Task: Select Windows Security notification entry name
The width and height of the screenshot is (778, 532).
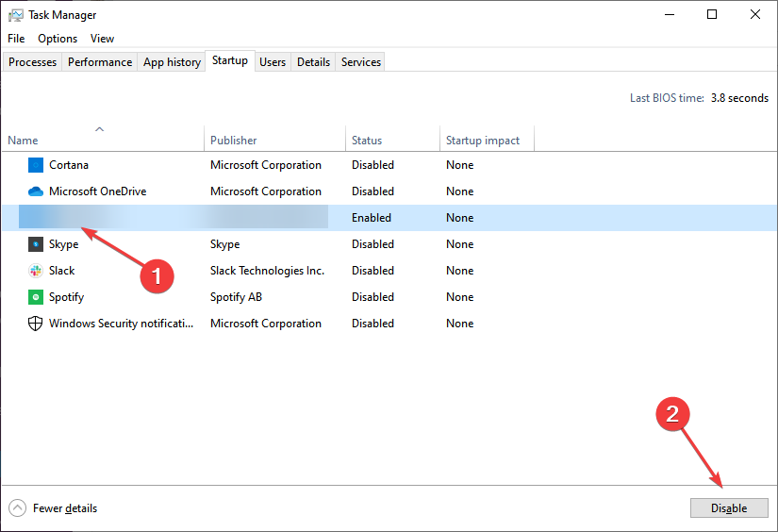Action: [121, 324]
